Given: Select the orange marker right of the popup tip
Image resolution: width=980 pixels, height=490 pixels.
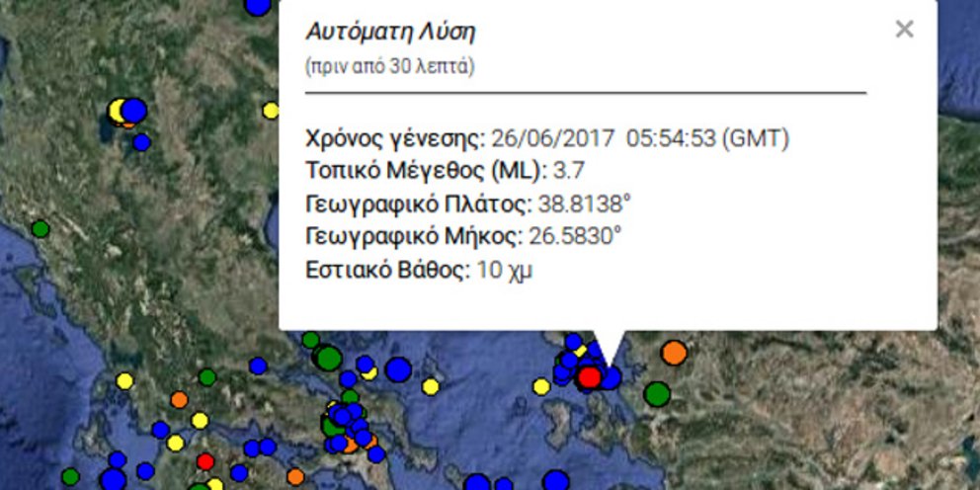Looking at the screenshot, I should pyautogui.click(x=674, y=352).
